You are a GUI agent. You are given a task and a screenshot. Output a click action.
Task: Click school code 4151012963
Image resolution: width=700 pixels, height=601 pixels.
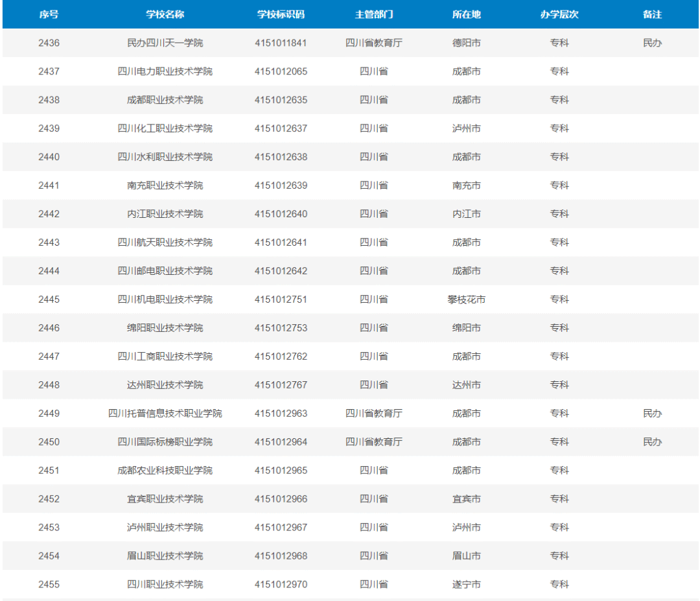pos(281,414)
